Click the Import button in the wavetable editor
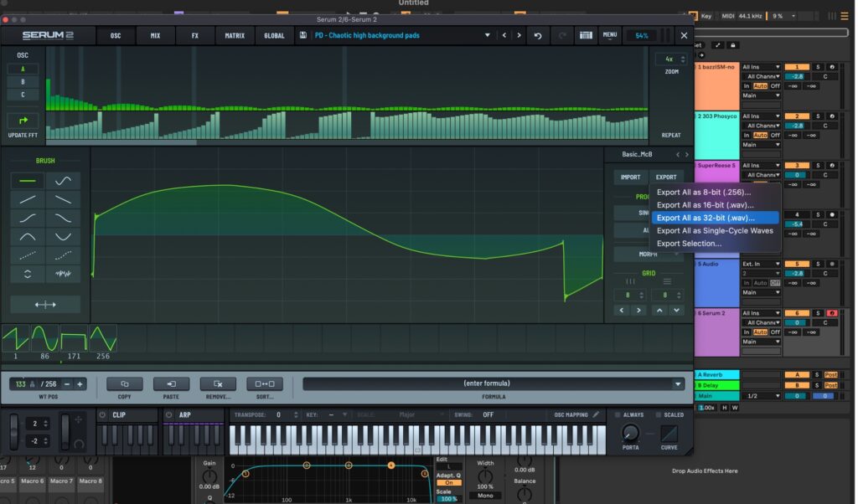 (x=630, y=177)
